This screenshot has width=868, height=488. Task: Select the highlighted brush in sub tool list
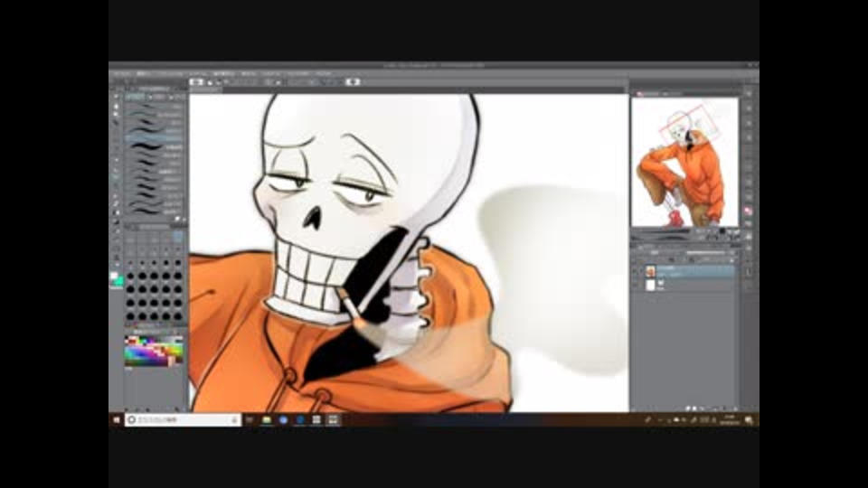click(154, 138)
